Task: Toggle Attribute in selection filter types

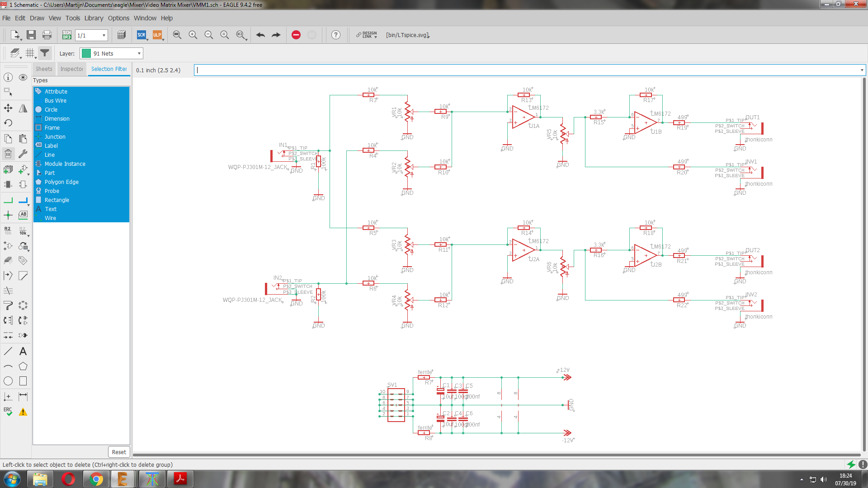Action: pyautogui.click(x=81, y=91)
